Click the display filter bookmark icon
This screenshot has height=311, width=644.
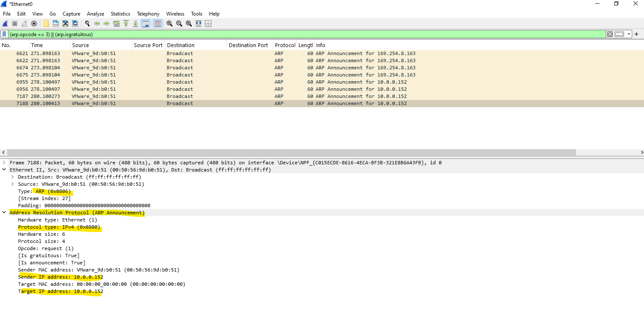(4, 34)
